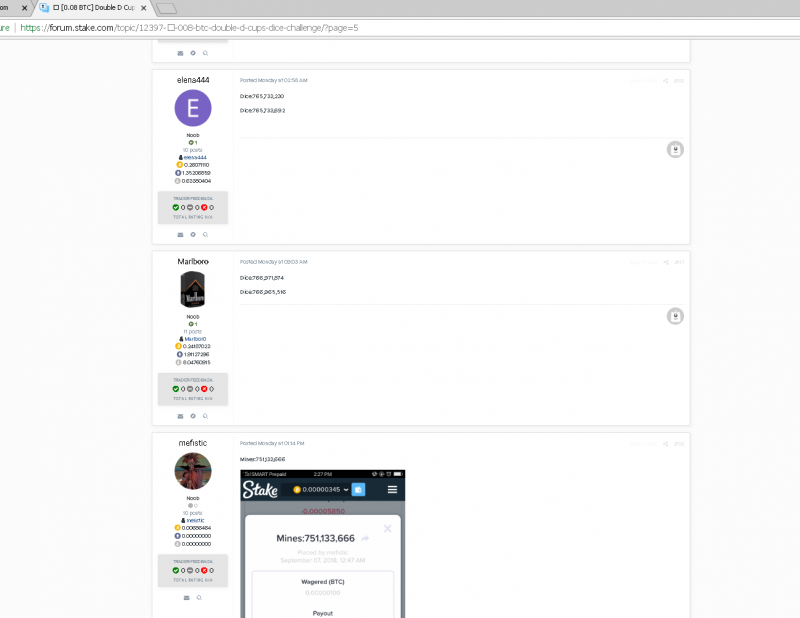Screen dimensions: 800x618
Task: Open Marlboro's send message envelope icon
Action: pyautogui.click(x=180, y=416)
